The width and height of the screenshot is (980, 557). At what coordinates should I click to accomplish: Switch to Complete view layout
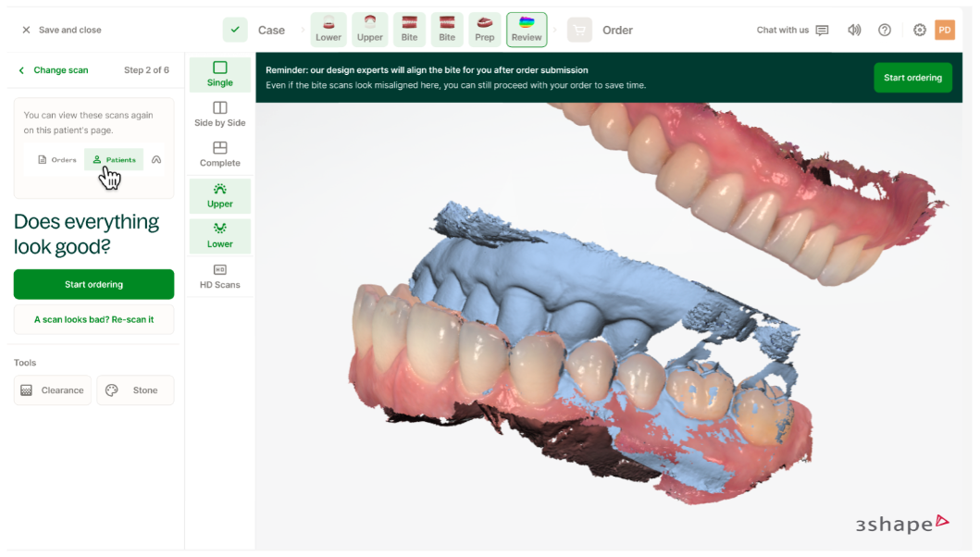click(220, 155)
